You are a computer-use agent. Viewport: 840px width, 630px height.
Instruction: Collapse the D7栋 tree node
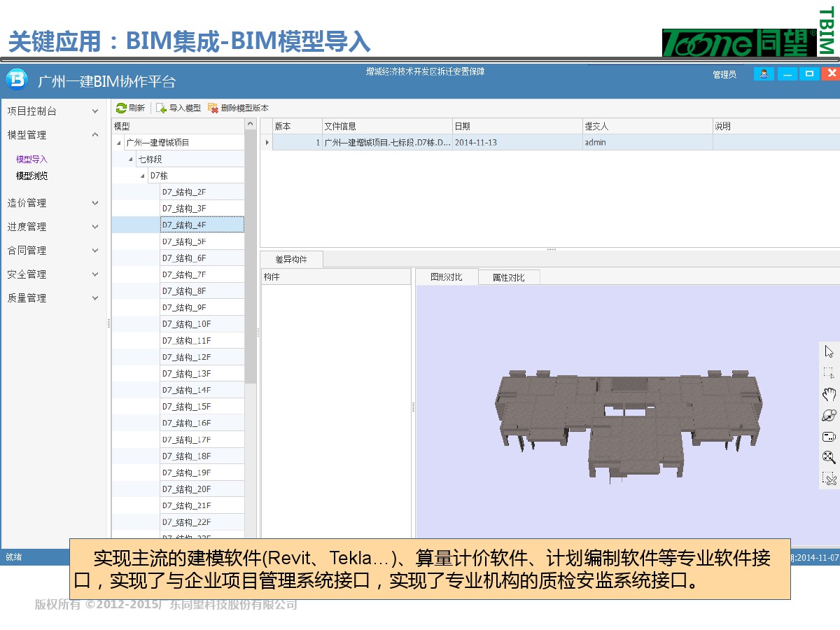point(143,176)
